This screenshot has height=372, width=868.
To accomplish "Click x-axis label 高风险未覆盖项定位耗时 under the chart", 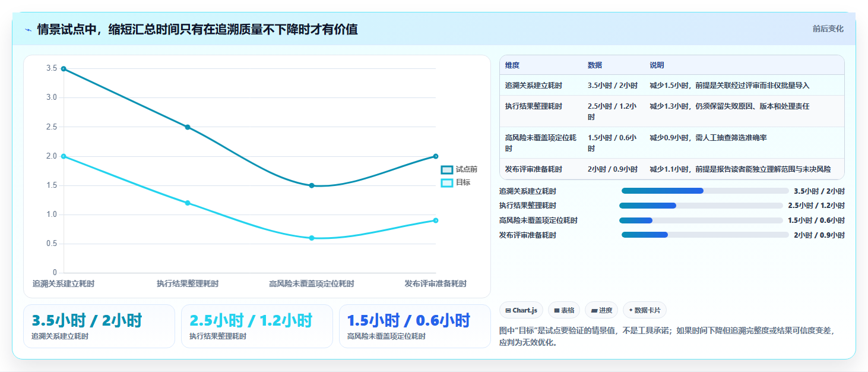I will pos(312,284).
